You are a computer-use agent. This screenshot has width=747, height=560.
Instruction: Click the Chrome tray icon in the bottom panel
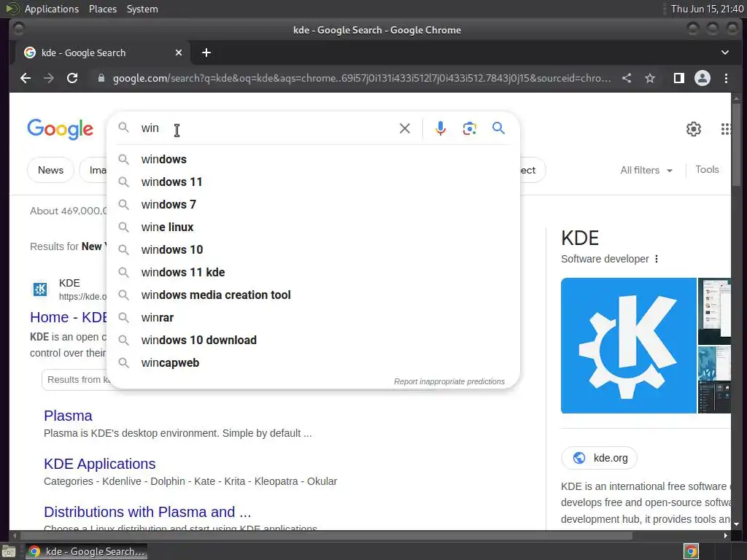tap(691, 551)
